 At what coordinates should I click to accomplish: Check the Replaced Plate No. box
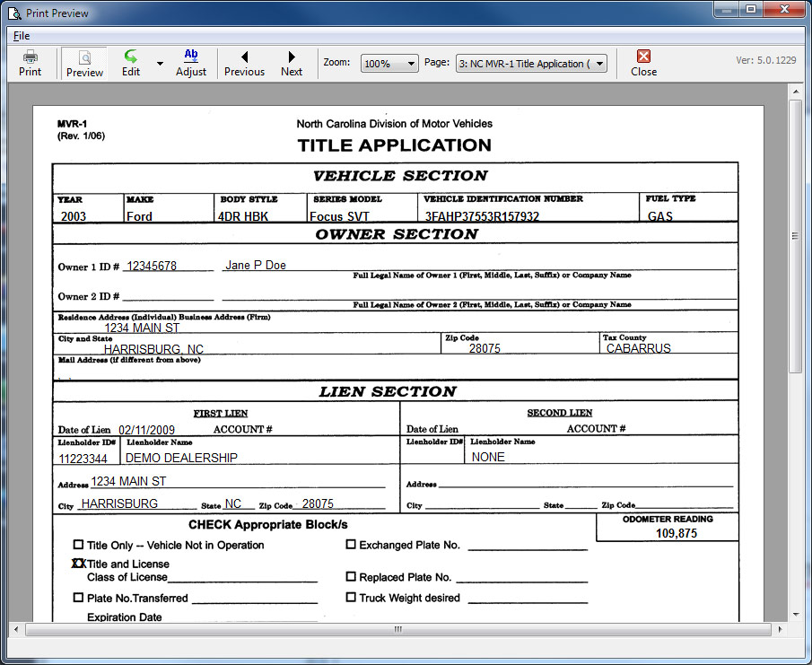point(351,576)
